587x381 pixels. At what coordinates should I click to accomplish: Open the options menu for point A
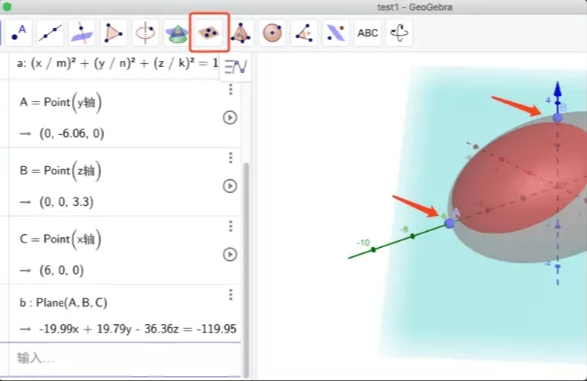click(x=231, y=89)
